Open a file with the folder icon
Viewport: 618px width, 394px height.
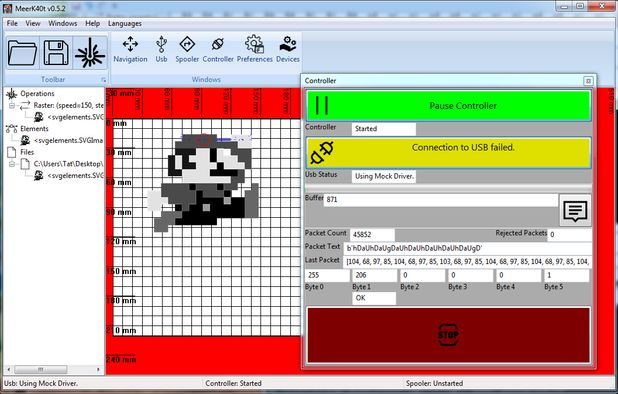point(22,53)
